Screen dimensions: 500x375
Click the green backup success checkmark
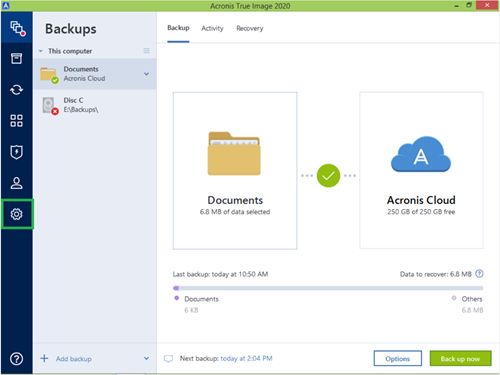[328, 176]
